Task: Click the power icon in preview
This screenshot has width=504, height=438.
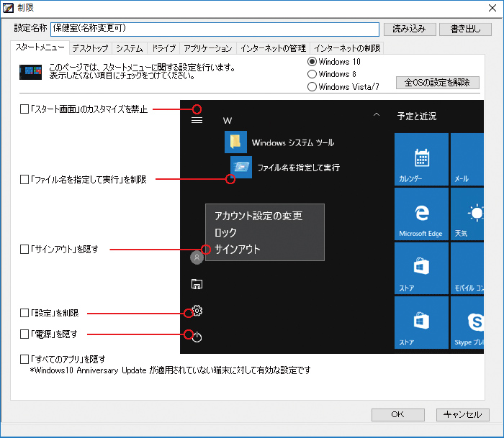Action: click(197, 337)
